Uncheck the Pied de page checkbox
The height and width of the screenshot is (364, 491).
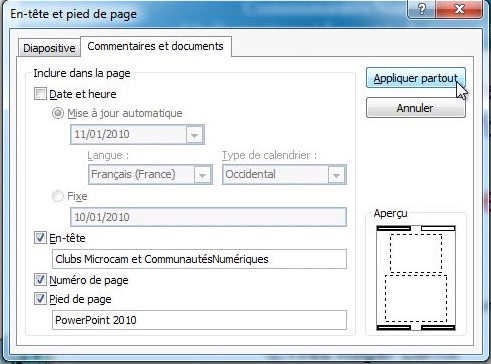(x=40, y=299)
